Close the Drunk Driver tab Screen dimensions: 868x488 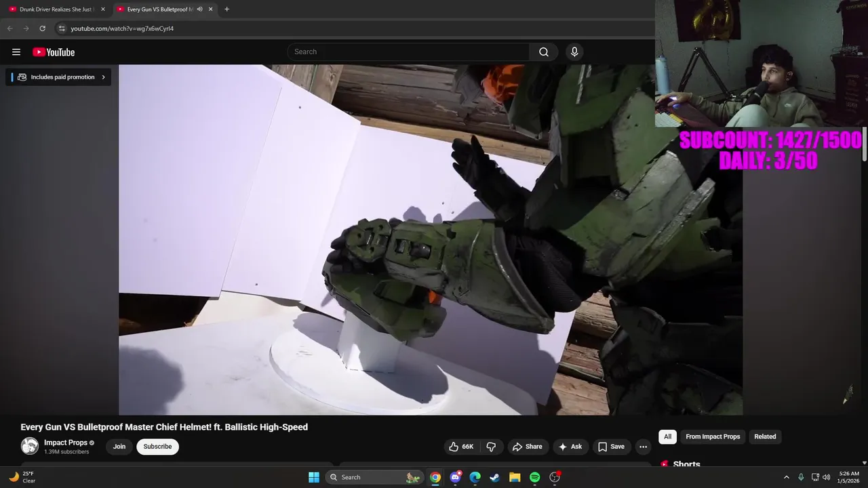pos(103,9)
